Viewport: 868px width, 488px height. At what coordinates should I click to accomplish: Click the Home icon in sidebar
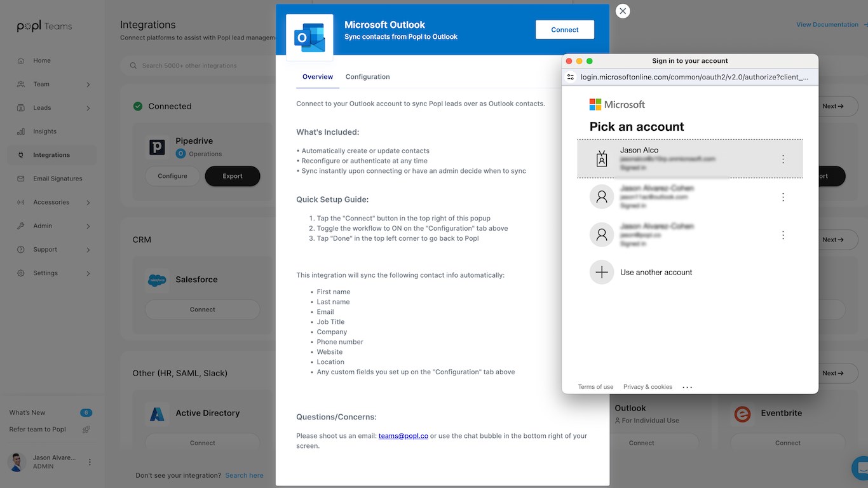(21, 60)
